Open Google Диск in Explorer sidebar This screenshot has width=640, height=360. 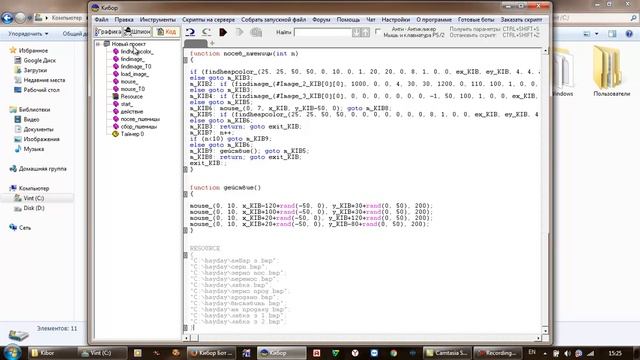click(39, 60)
